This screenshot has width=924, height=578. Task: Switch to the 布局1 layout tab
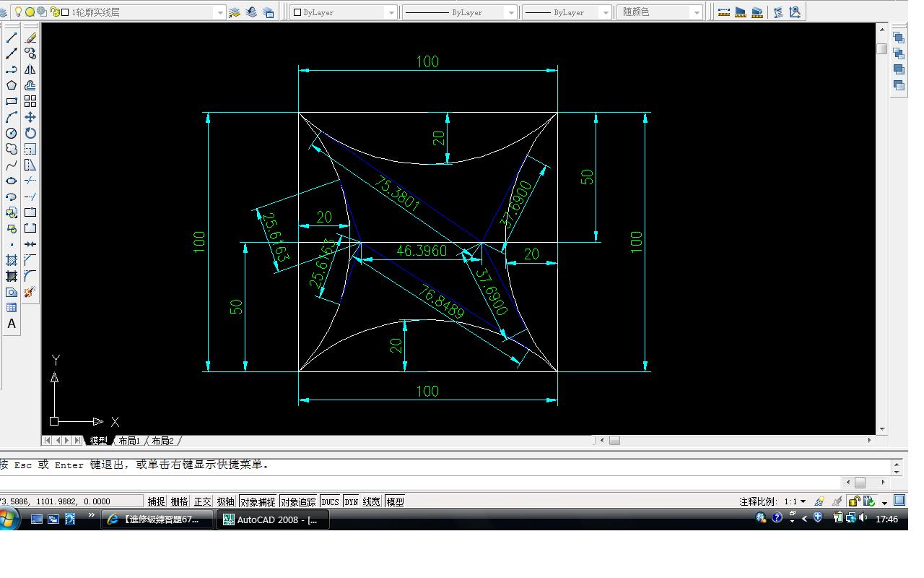pos(129,441)
